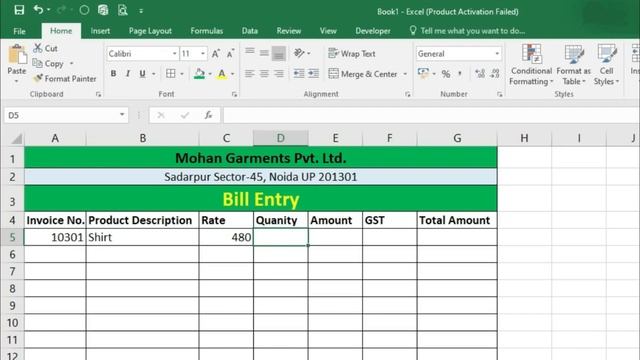Undo the last action
Screen dimensions: 640x360
pos(38,9)
